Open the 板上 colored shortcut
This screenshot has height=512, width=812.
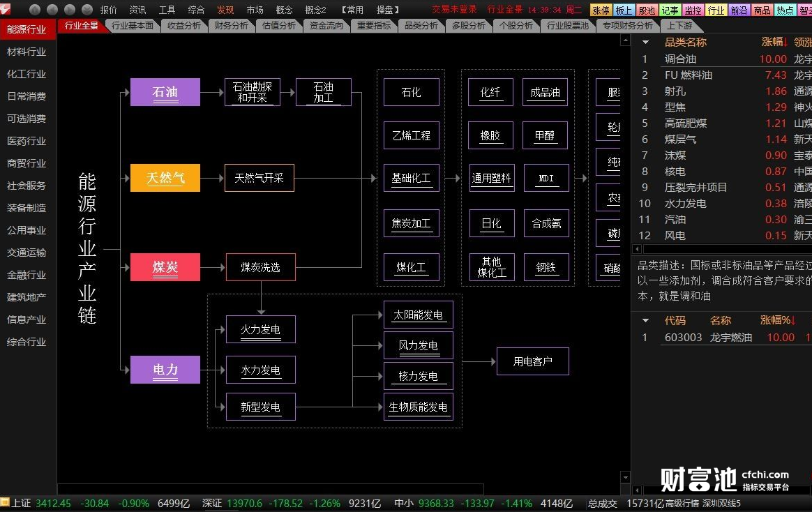(x=624, y=10)
